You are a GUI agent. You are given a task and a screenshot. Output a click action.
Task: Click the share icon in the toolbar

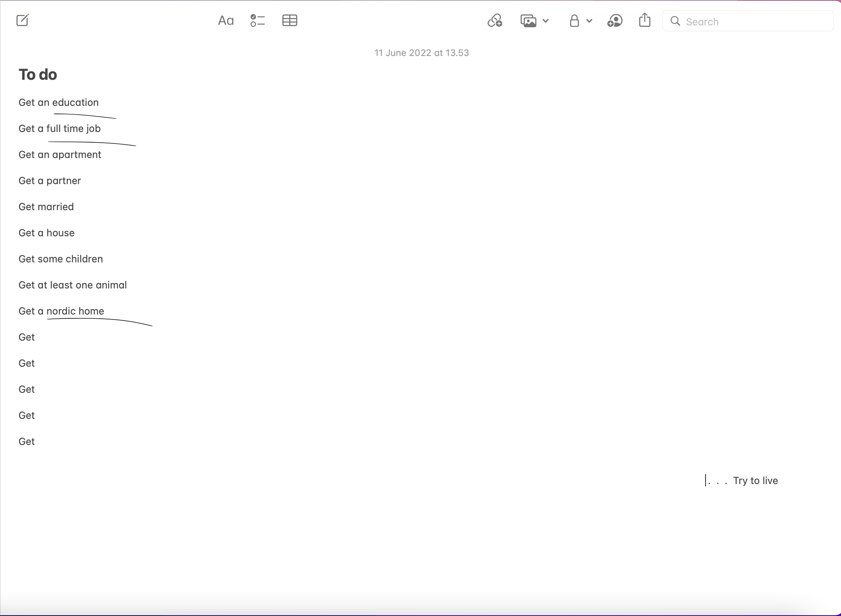click(x=645, y=20)
